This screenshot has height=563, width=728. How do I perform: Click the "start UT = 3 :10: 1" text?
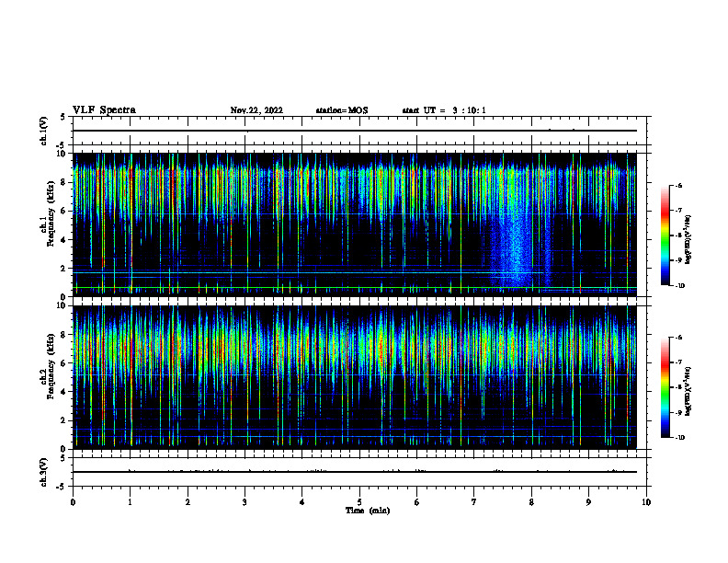[444, 110]
